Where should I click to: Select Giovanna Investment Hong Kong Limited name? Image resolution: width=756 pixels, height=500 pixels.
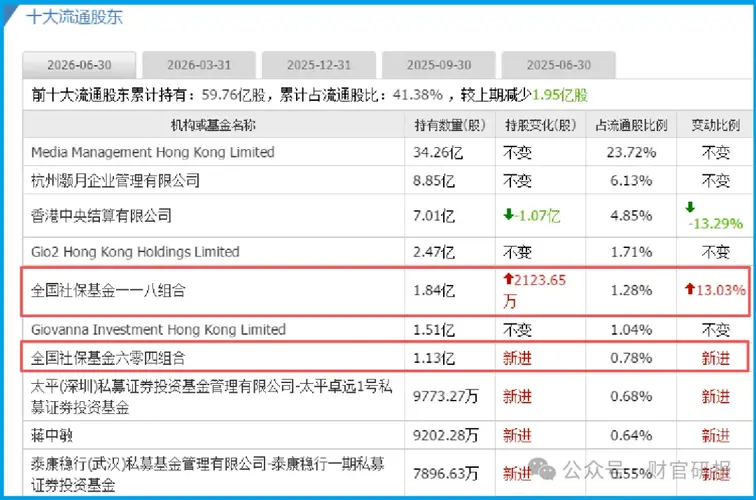158,330
